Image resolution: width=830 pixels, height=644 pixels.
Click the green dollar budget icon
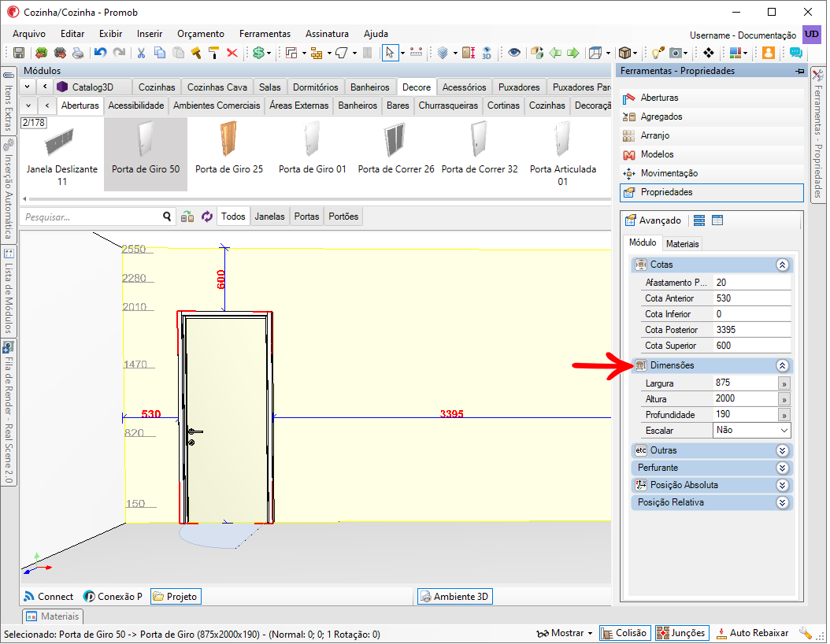click(x=258, y=53)
